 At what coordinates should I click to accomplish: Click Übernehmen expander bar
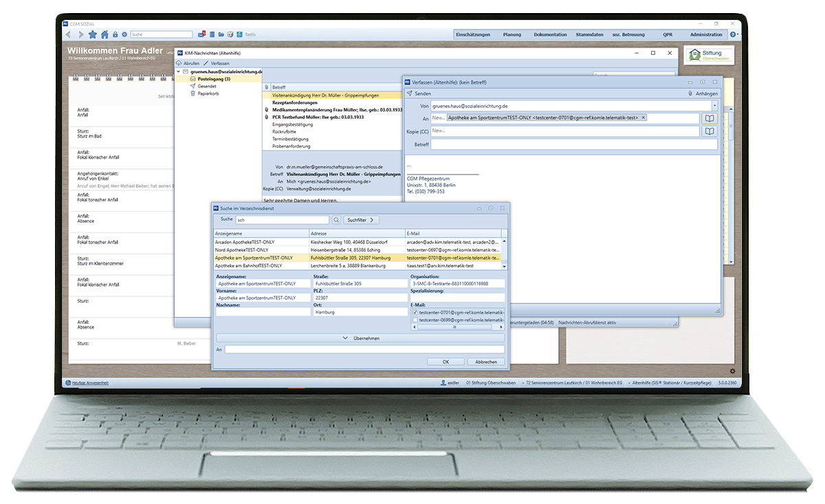click(x=360, y=338)
